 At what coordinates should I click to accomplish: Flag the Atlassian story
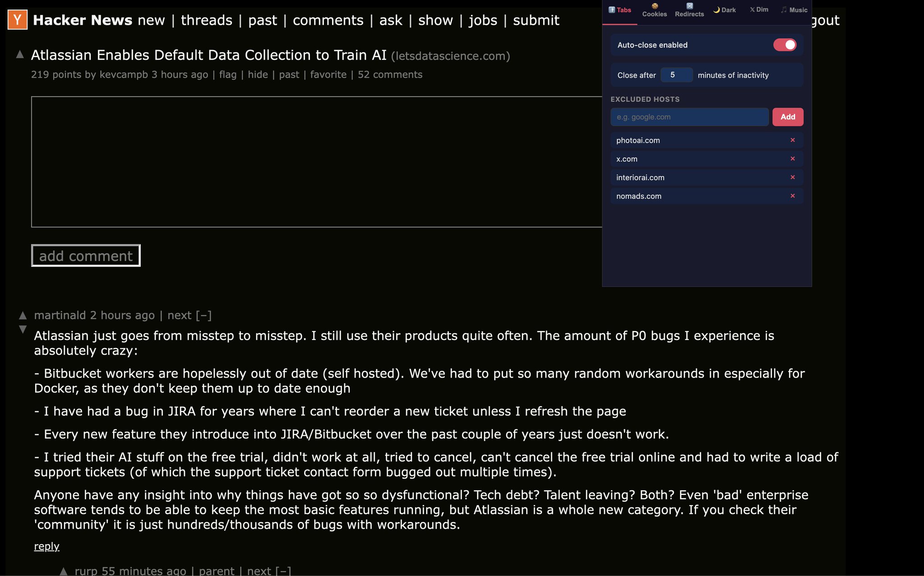click(x=228, y=74)
